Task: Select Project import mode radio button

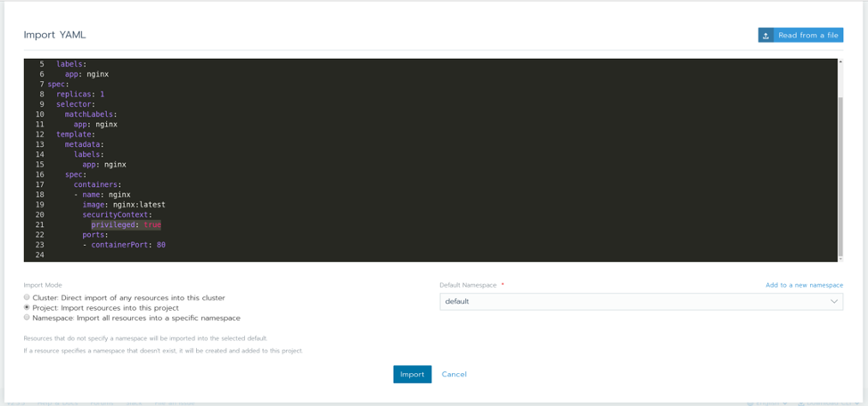Action: pyautogui.click(x=27, y=307)
